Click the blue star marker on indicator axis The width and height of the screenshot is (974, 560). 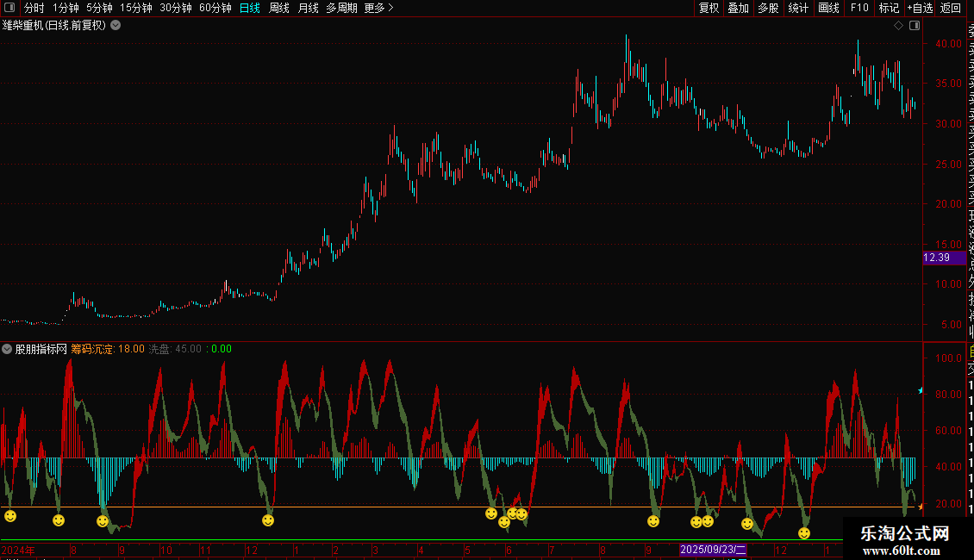tap(920, 390)
